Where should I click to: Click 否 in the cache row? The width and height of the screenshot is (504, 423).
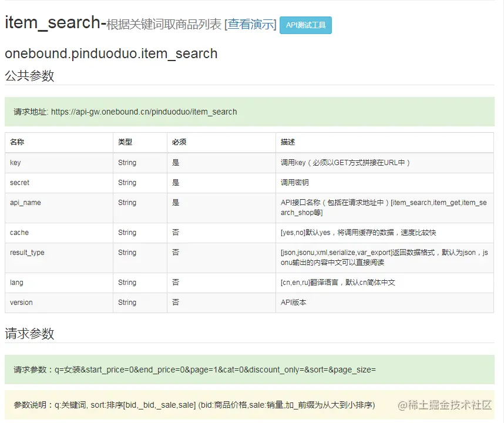(x=176, y=233)
